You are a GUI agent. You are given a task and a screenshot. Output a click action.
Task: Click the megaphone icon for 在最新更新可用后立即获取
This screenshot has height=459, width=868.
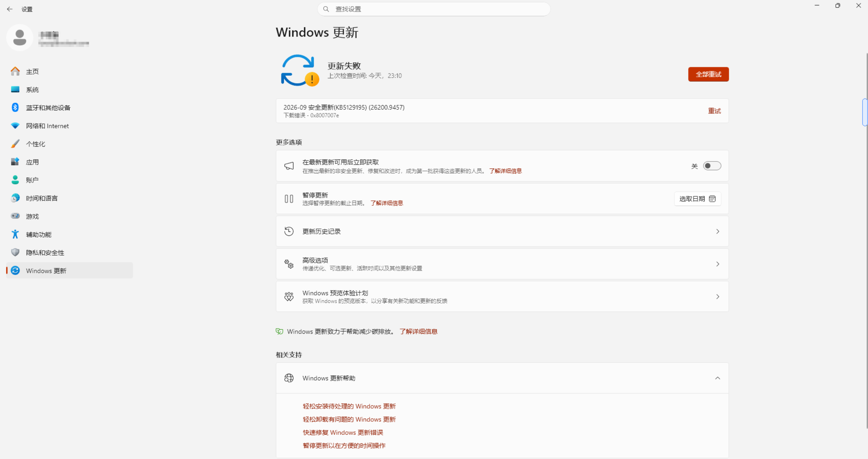pyautogui.click(x=289, y=166)
